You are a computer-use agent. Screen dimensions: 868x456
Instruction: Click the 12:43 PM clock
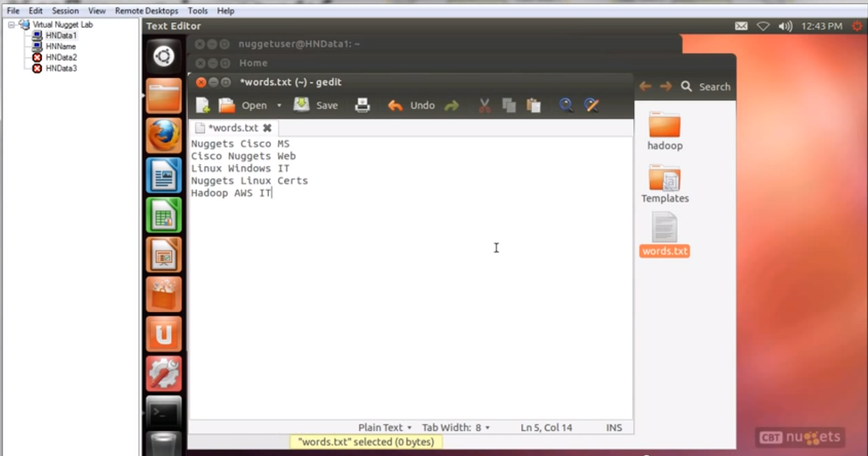click(821, 26)
